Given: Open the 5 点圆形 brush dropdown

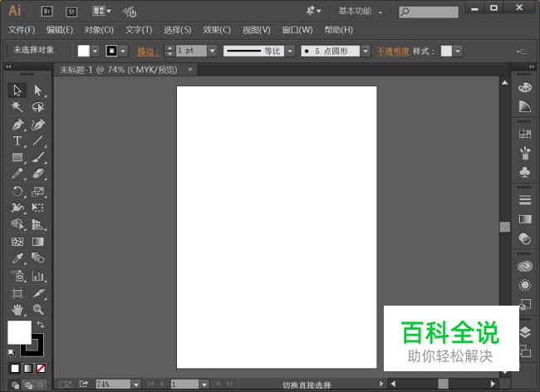Looking at the screenshot, I should tap(366, 51).
